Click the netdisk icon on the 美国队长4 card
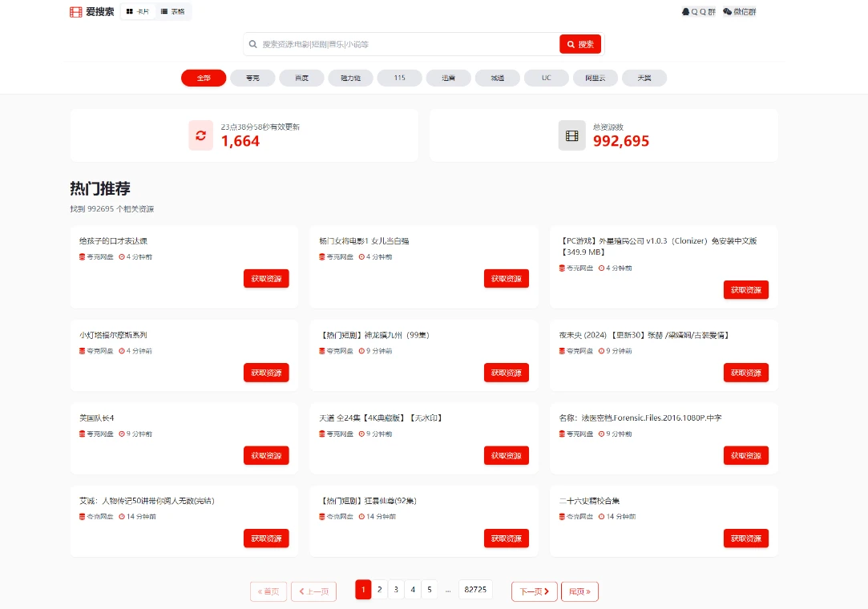868x609 pixels. coord(82,434)
